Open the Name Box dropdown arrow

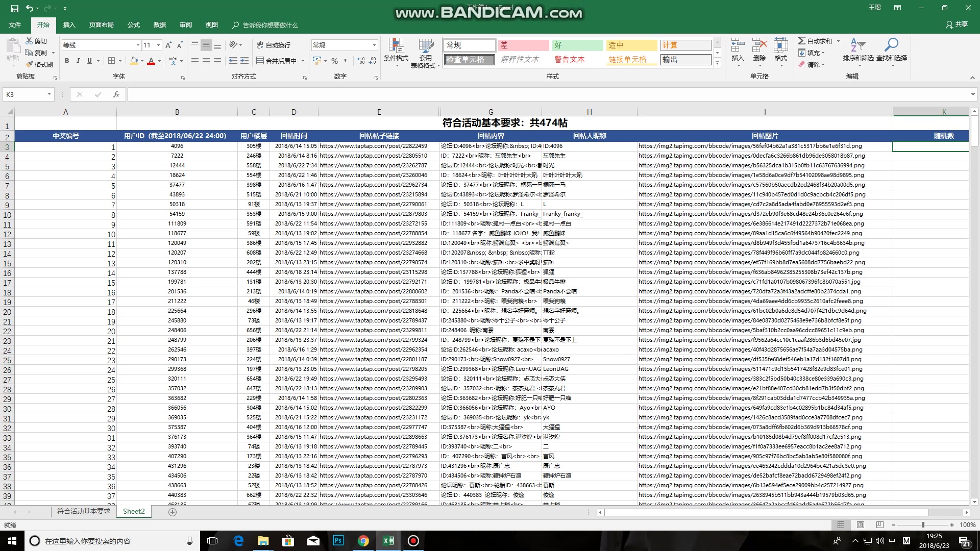(x=49, y=94)
